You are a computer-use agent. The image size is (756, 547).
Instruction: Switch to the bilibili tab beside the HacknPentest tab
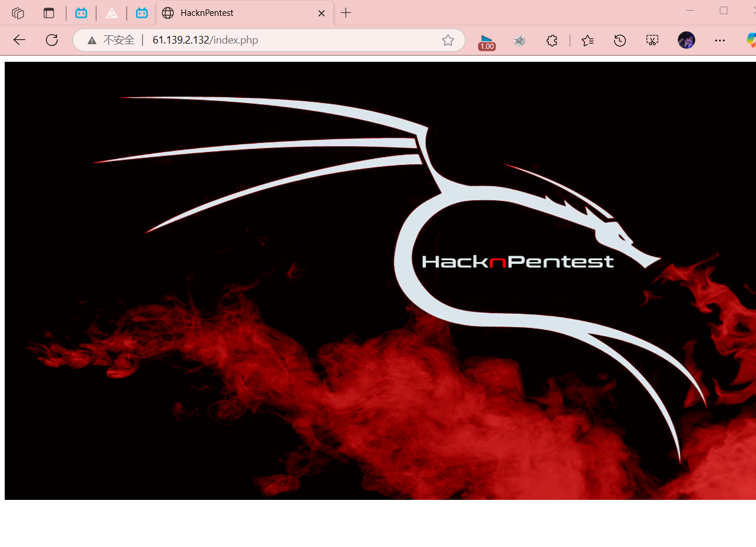coord(142,13)
